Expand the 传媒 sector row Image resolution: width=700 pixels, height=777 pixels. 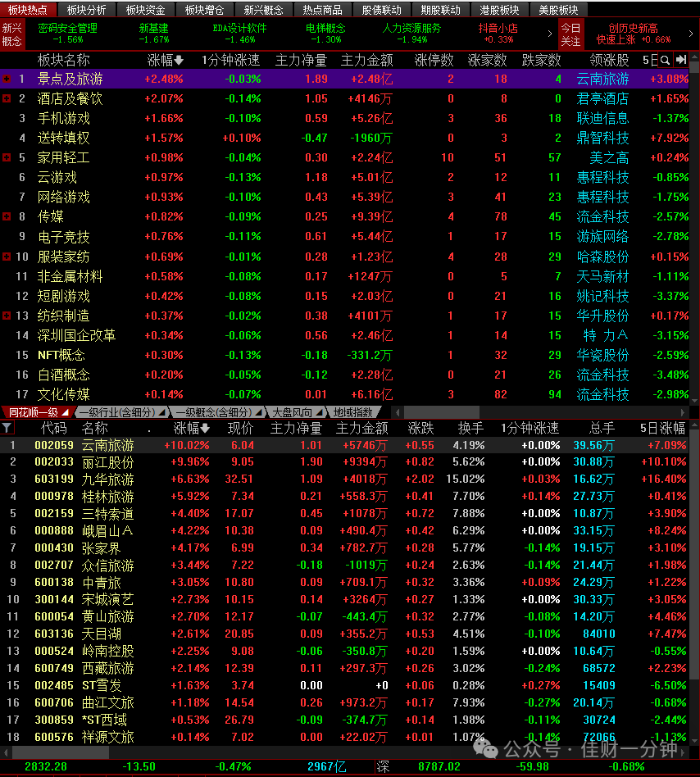7,216
